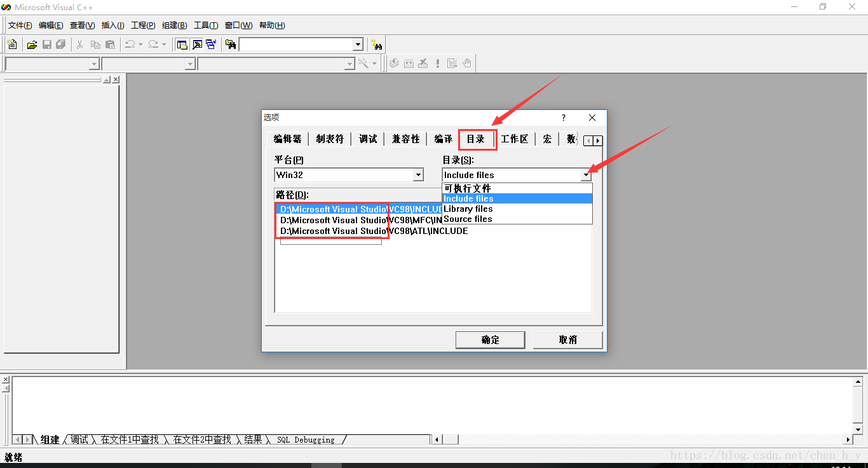868x468 pixels.
Task: Toggle the Output window icon
Action: (x=197, y=45)
